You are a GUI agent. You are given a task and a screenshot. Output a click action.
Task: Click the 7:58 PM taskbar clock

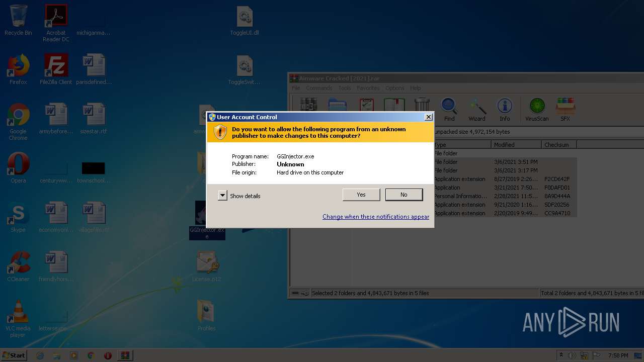coord(618,355)
